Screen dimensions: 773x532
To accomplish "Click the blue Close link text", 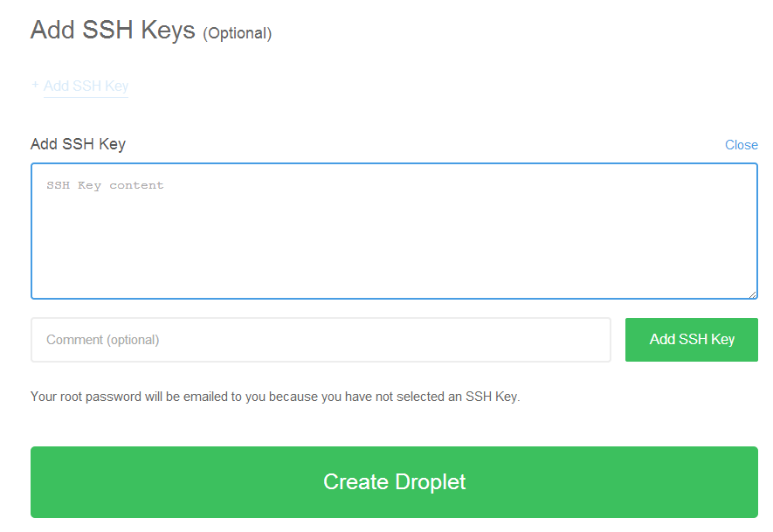I will (x=741, y=145).
